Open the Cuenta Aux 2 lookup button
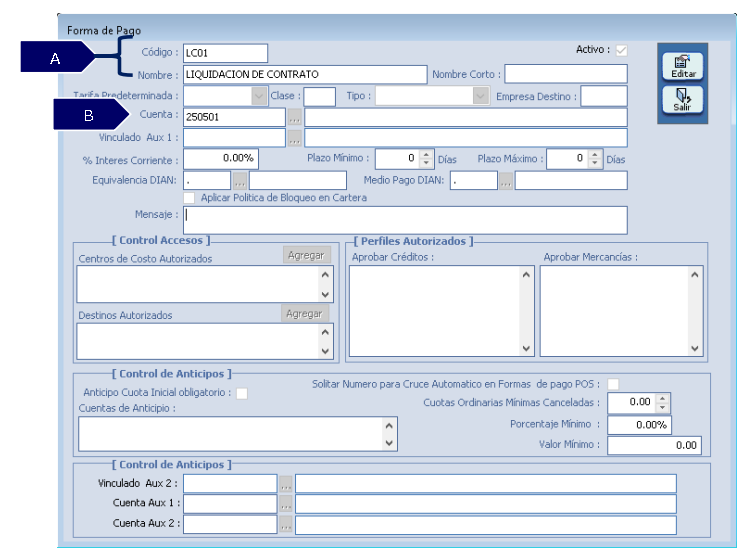745x554 pixels. (286, 525)
